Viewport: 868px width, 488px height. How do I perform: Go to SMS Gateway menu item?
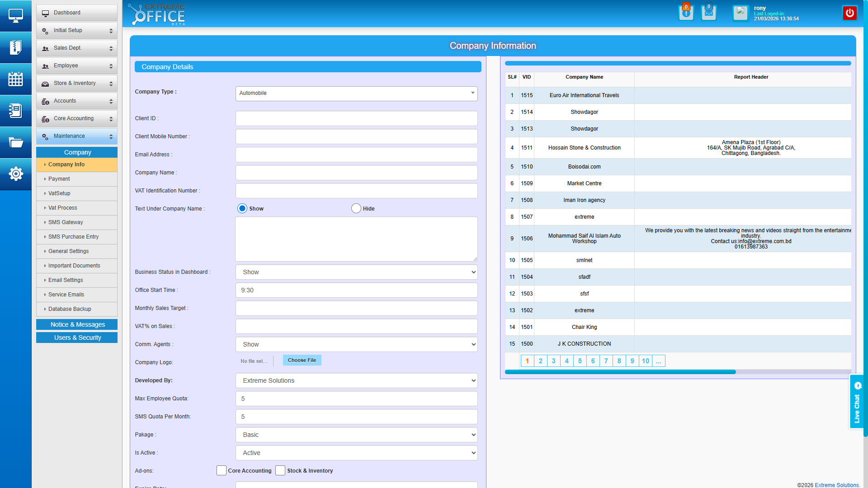click(66, 222)
